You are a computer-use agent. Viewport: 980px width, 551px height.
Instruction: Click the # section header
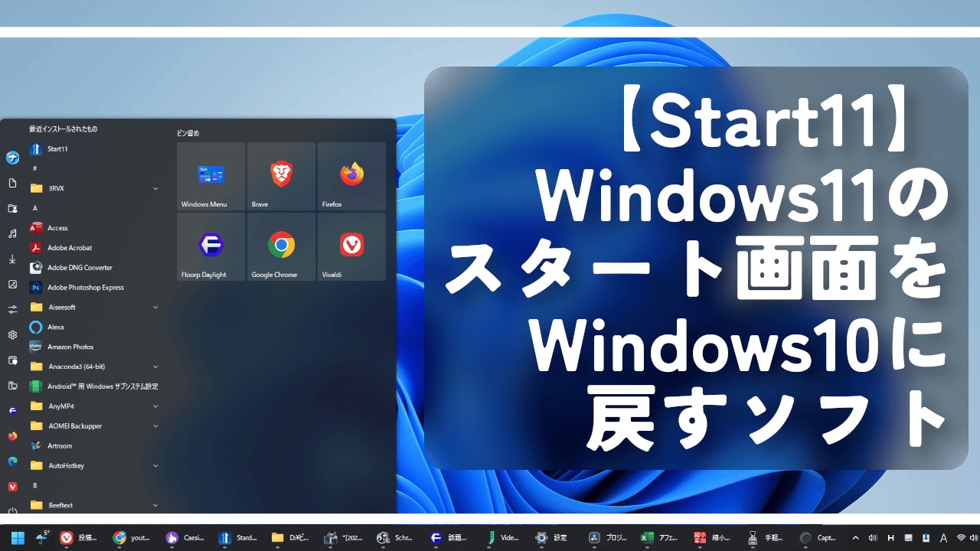point(35,168)
